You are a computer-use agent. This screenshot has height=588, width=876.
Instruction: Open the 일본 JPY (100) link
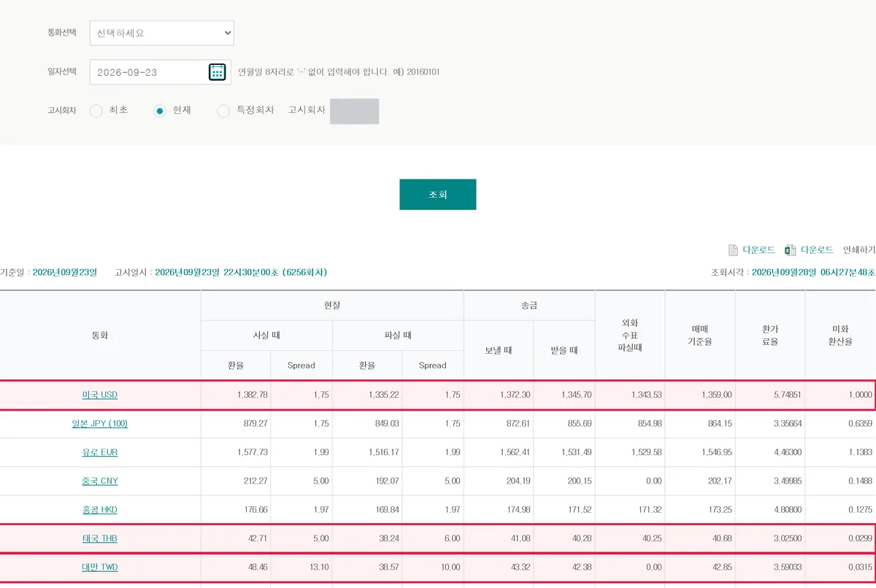pos(99,424)
